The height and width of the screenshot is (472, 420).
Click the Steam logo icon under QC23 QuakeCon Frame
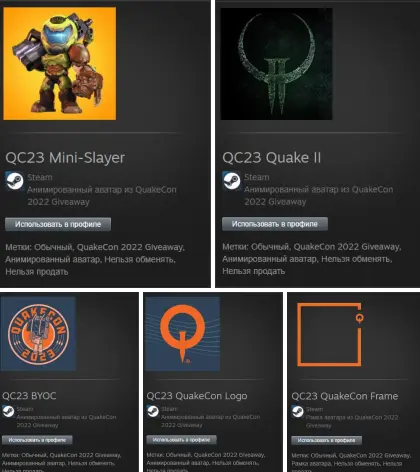pyautogui.click(x=298, y=412)
